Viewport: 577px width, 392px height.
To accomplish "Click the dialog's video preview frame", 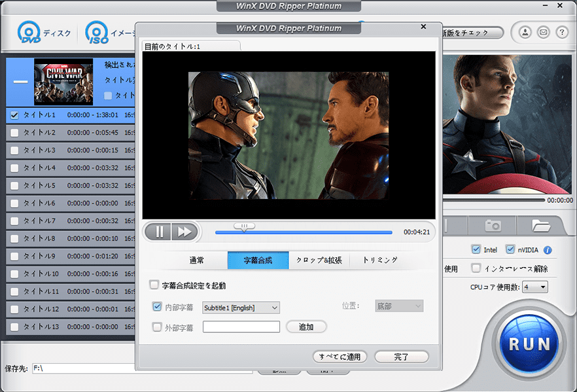I will [289, 135].
